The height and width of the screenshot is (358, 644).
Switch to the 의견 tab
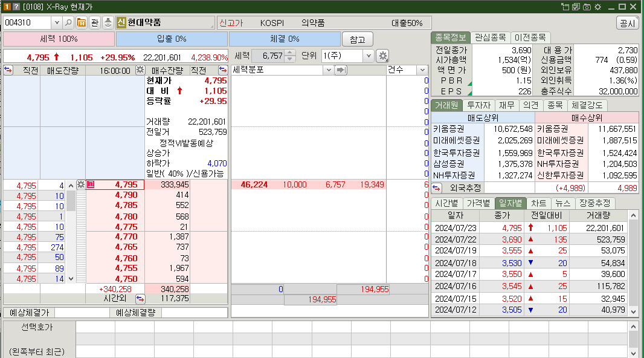coord(530,105)
